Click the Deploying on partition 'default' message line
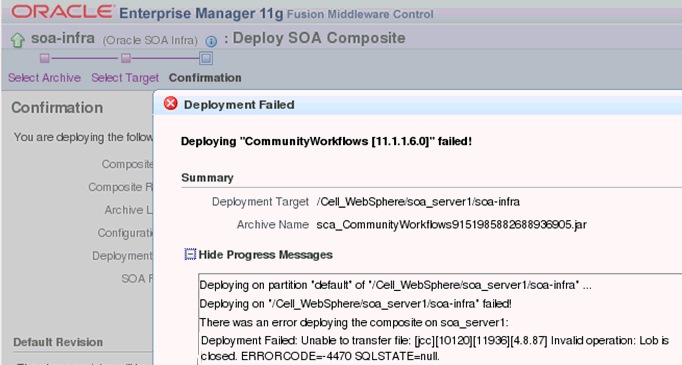This screenshot has width=682, height=365. click(395, 285)
